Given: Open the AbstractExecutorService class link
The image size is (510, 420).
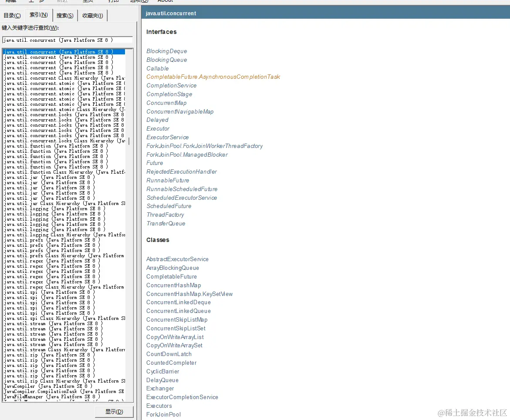Looking at the screenshot, I should tap(177, 259).
